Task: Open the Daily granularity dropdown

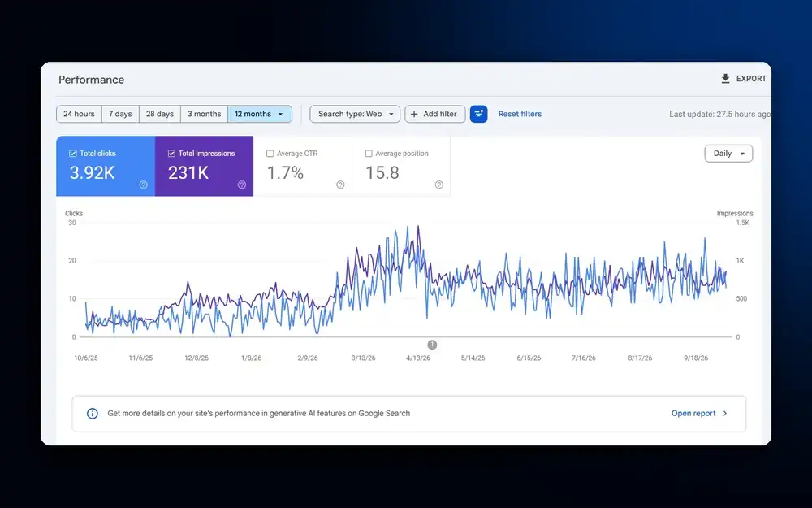Action: 728,154
